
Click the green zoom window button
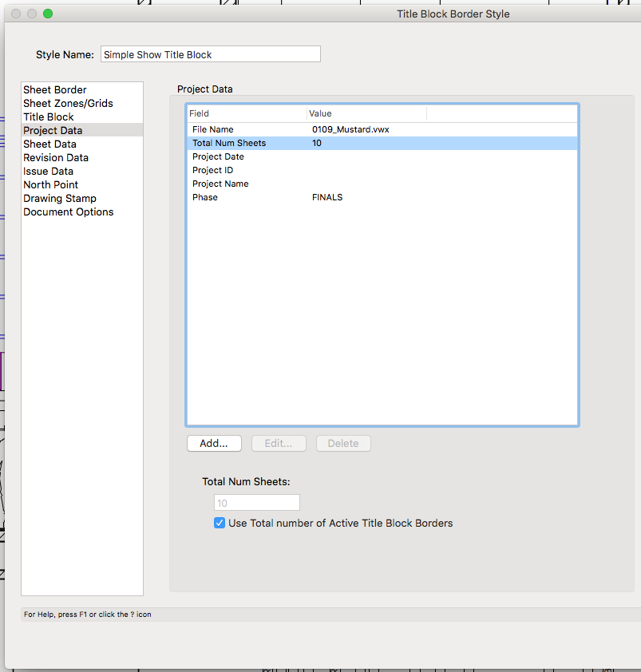(x=48, y=14)
